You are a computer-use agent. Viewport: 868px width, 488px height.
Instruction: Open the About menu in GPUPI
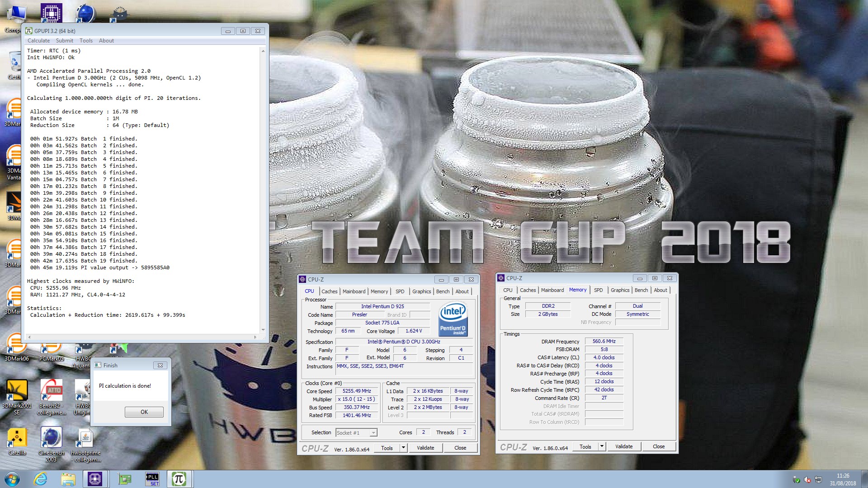[106, 41]
